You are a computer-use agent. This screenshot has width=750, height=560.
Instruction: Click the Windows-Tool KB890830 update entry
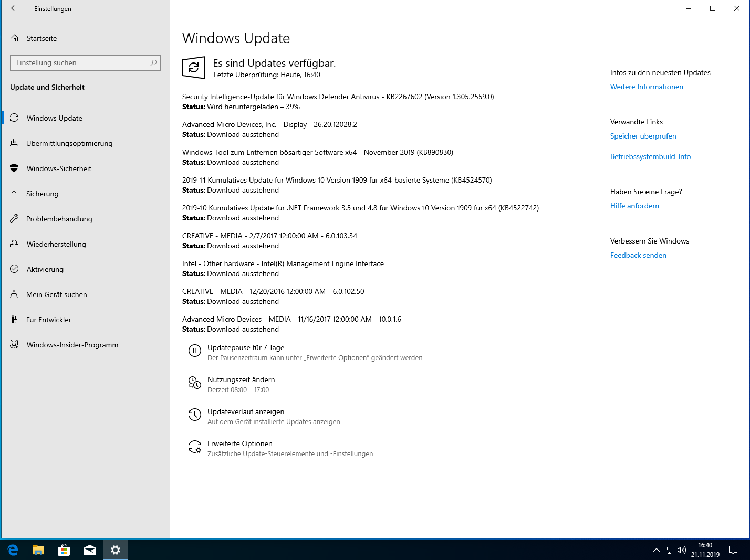coord(318,152)
